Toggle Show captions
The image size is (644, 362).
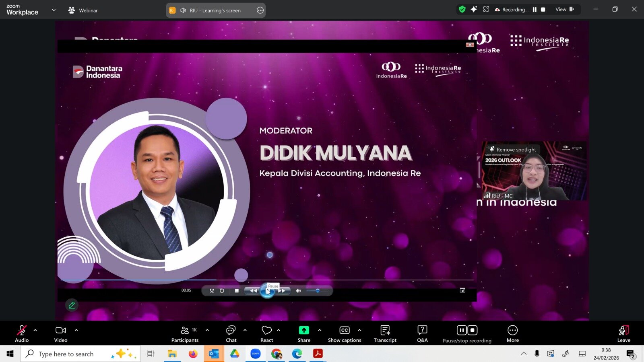(x=345, y=333)
